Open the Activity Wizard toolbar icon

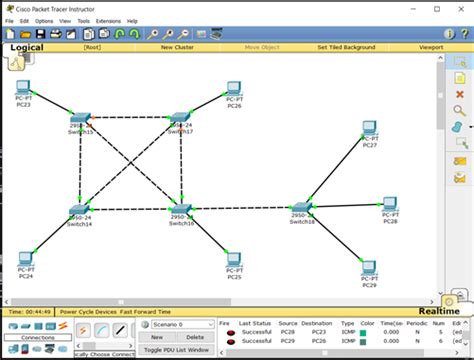[x=71, y=34]
